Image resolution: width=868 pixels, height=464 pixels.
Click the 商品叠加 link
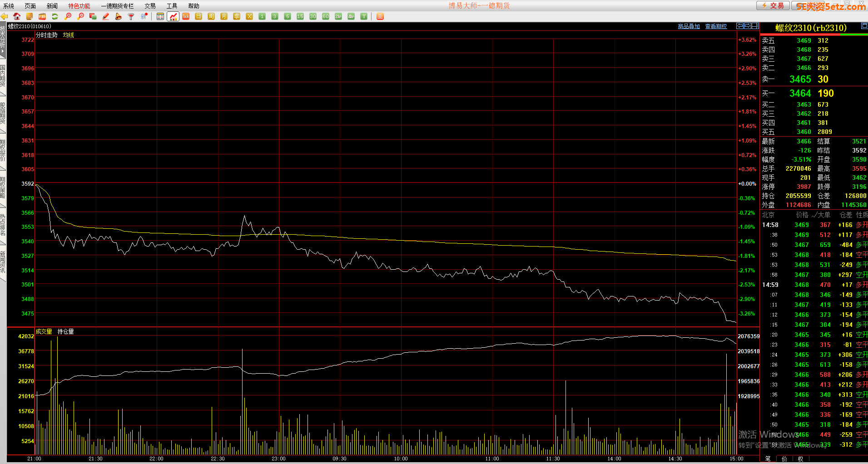(x=689, y=26)
